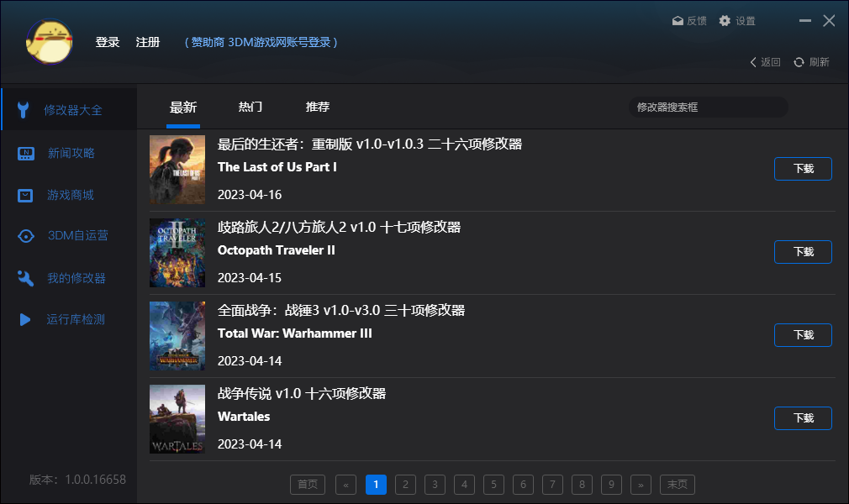Go to page 2
The height and width of the screenshot is (504, 849).
coord(405,485)
